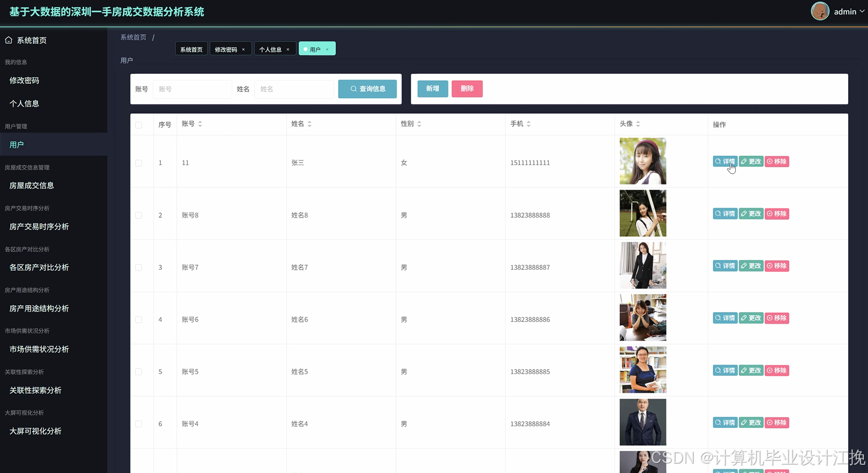This screenshot has height=473, width=868.
Task: Click 移除 for 姓名6
Action: tap(777, 318)
